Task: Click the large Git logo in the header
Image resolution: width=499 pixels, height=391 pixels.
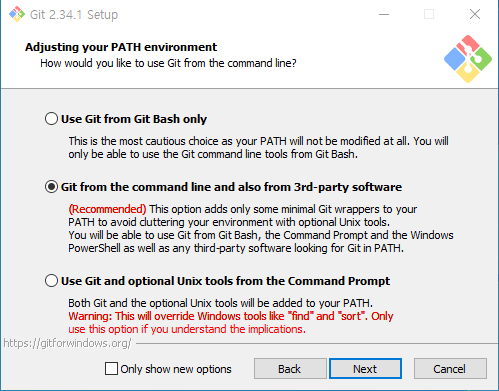Action: (468, 59)
